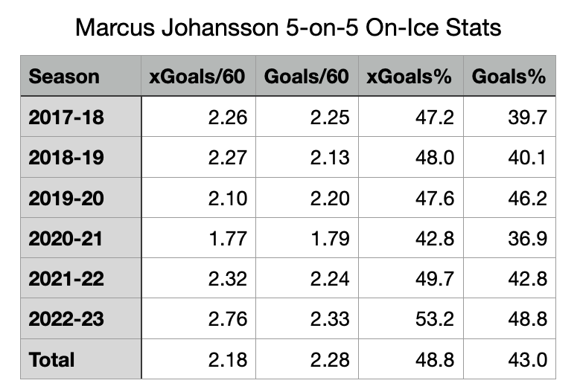Click the 2018-19 Goals/60 cell 2.13
Viewport: 580px width, 392px height.
point(328,158)
